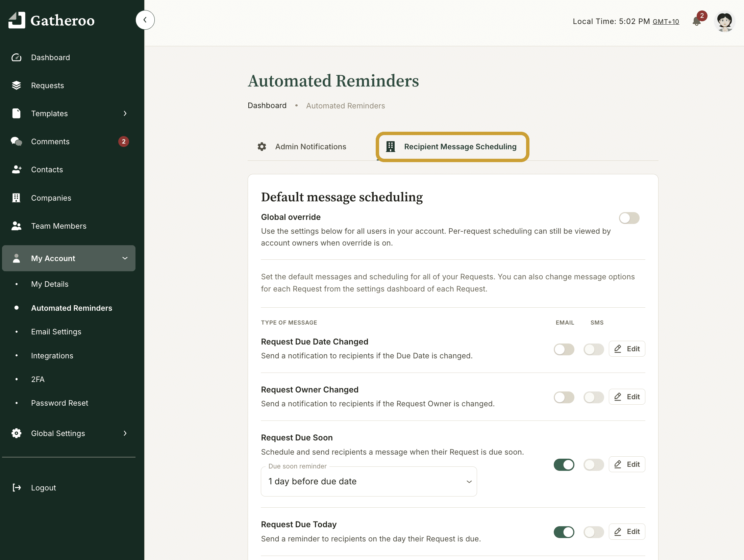The height and width of the screenshot is (560, 744).
Task: Expand the Templates submenu chevron
Action: [125, 113]
